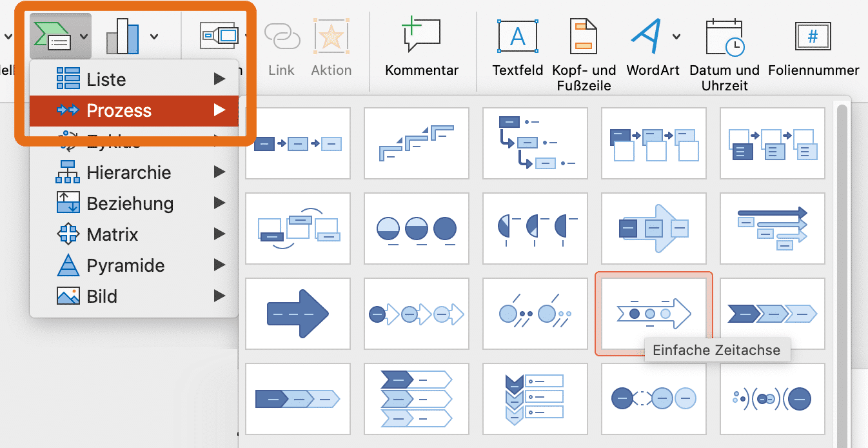Open the SmartArt dropdown arrow
This screenshot has width=868, height=448.
pos(83,36)
